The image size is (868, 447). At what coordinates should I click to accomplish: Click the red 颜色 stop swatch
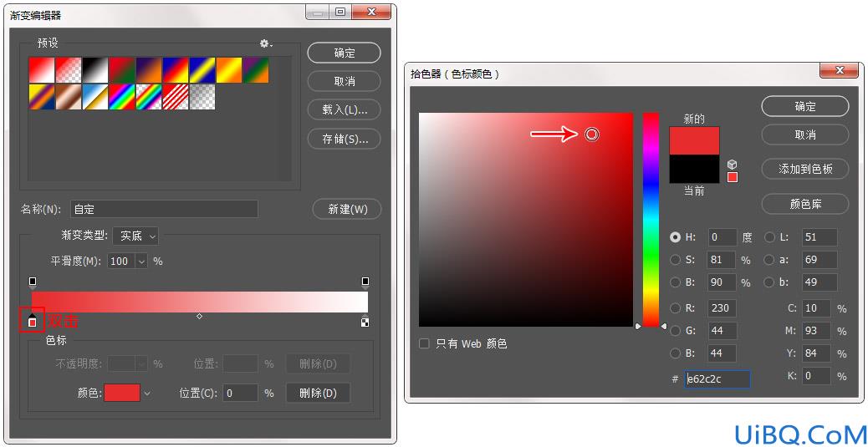coord(122,394)
